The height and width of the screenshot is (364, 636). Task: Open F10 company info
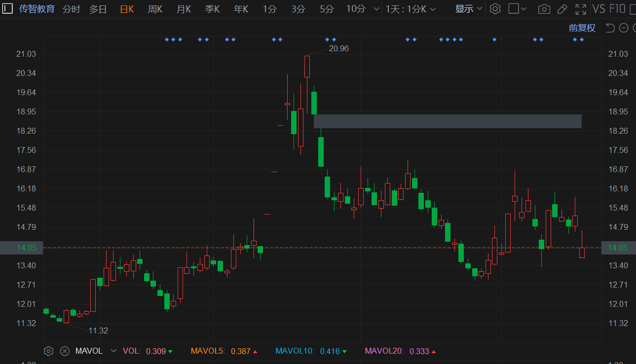[617, 9]
